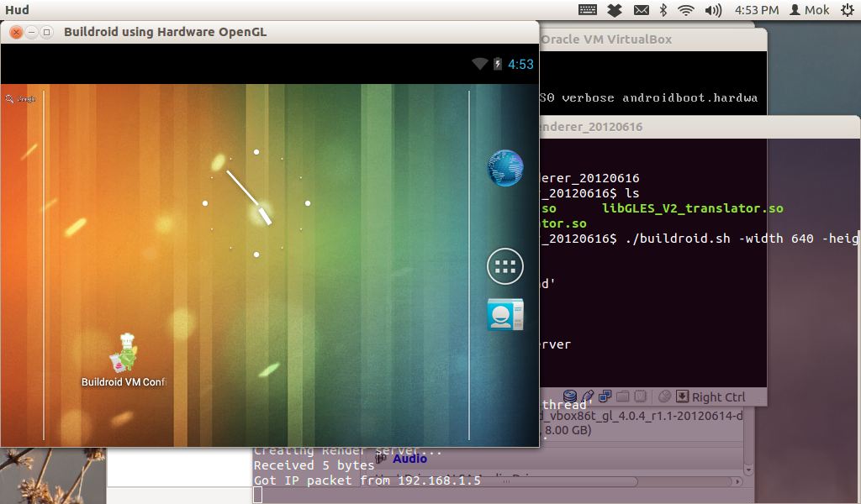Click VirtualBox virtualization chip icon
The height and width of the screenshot is (504, 861).
(640, 396)
